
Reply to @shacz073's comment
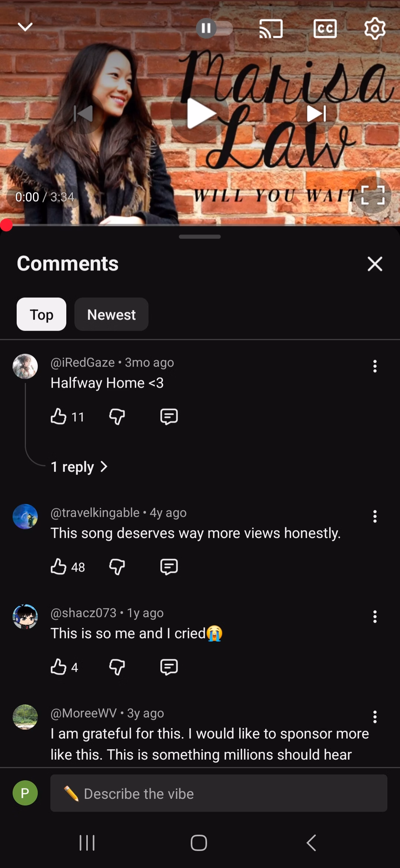click(169, 667)
